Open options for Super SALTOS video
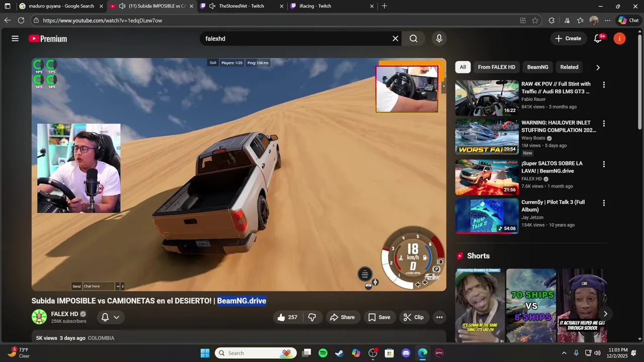The height and width of the screenshot is (362, 644). click(604, 164)
